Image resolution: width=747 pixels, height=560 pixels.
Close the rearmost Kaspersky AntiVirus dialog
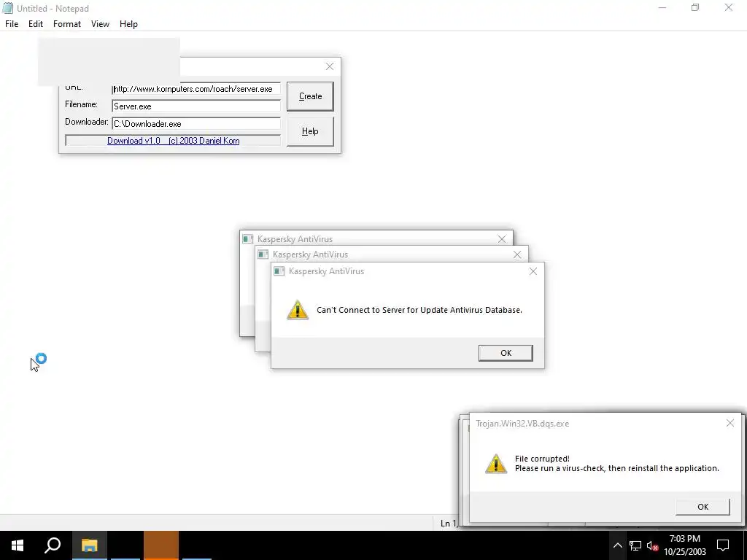coord(502,239)
